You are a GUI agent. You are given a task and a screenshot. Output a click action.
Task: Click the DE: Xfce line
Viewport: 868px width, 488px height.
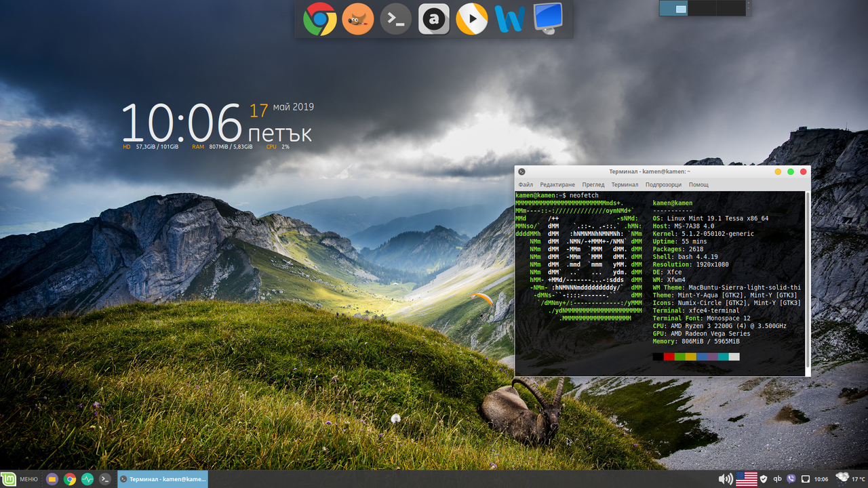tap(667, 272)
